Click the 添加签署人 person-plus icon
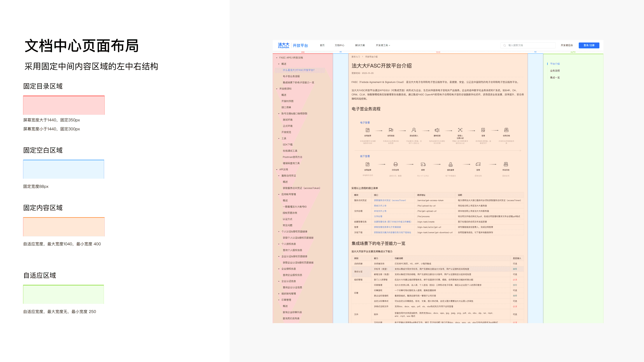The width and height of the screenshot is (644, 362). [414, 130]
